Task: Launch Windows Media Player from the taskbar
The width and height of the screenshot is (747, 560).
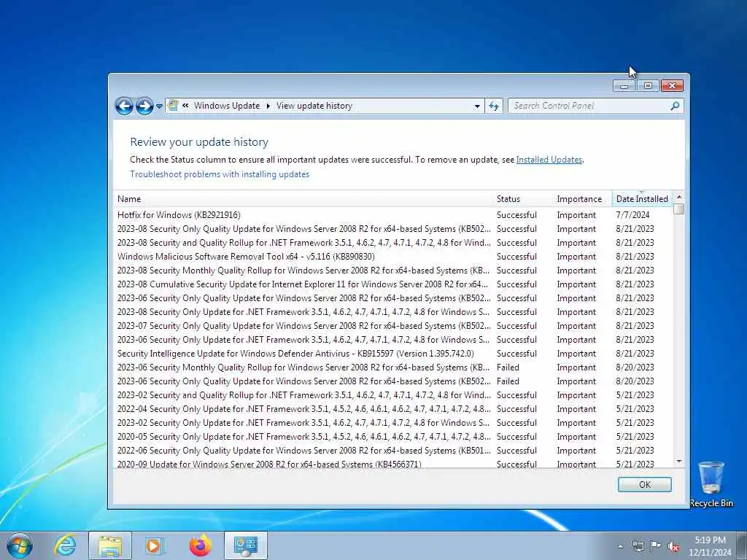Action: 155,545
